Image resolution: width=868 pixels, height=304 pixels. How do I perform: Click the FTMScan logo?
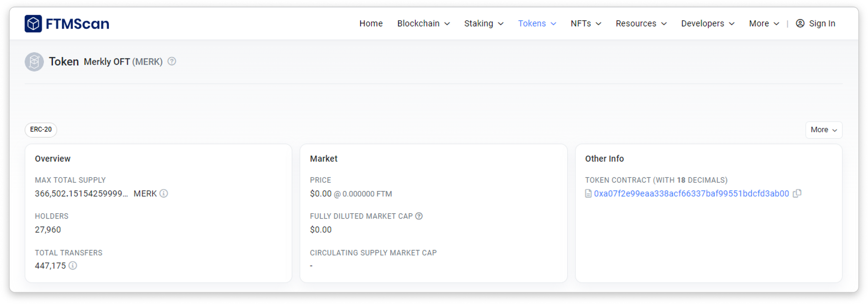click(x=67, y=23)
